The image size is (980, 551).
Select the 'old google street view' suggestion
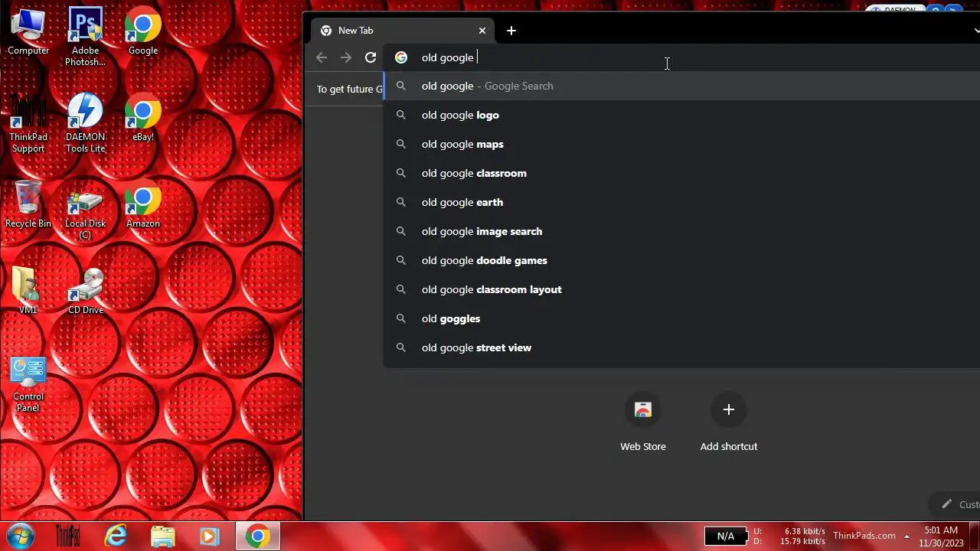[681, 347]
